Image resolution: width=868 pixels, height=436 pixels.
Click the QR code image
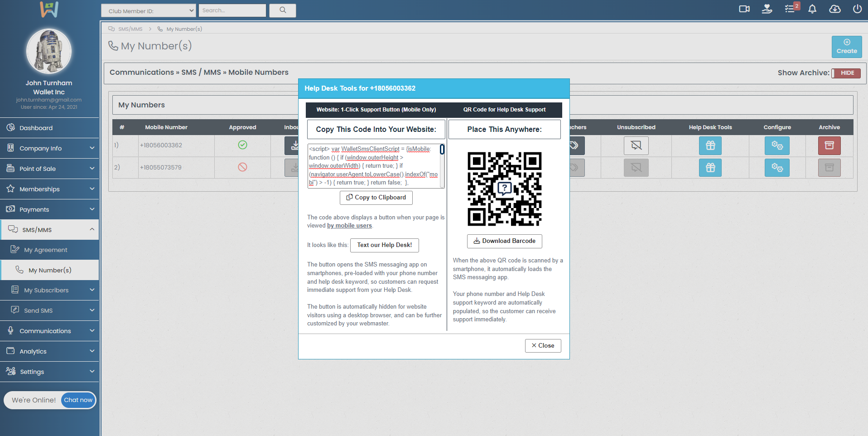504,189
